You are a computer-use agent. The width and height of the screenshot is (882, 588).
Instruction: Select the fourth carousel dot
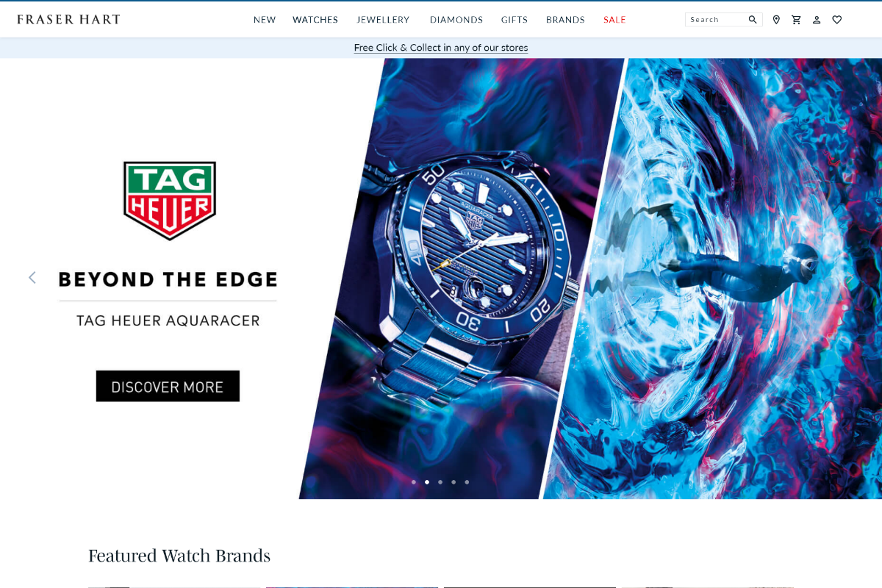(x=453, y=482)
